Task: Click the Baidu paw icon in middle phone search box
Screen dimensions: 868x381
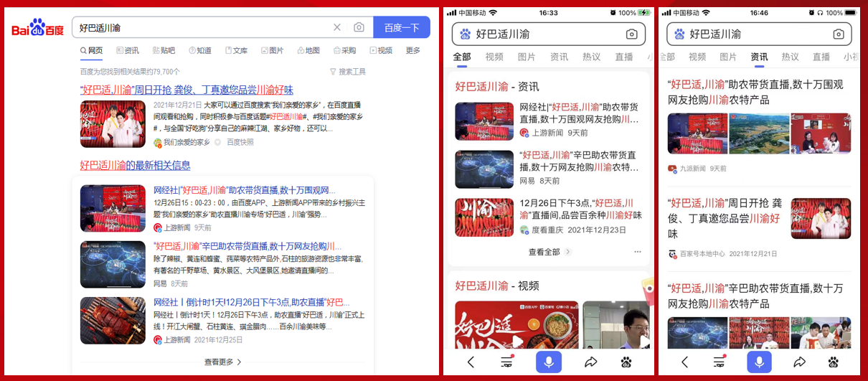Action: click(465, 34)
